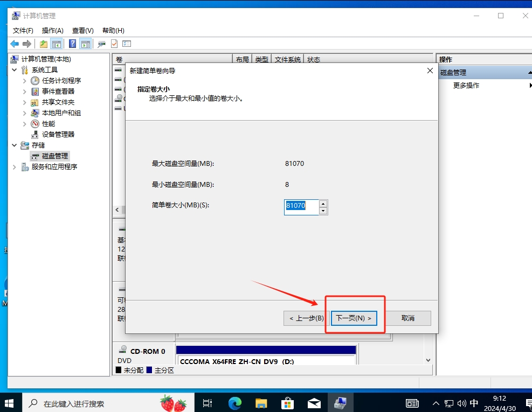Expand the Performance node chevron

[24, 124]
